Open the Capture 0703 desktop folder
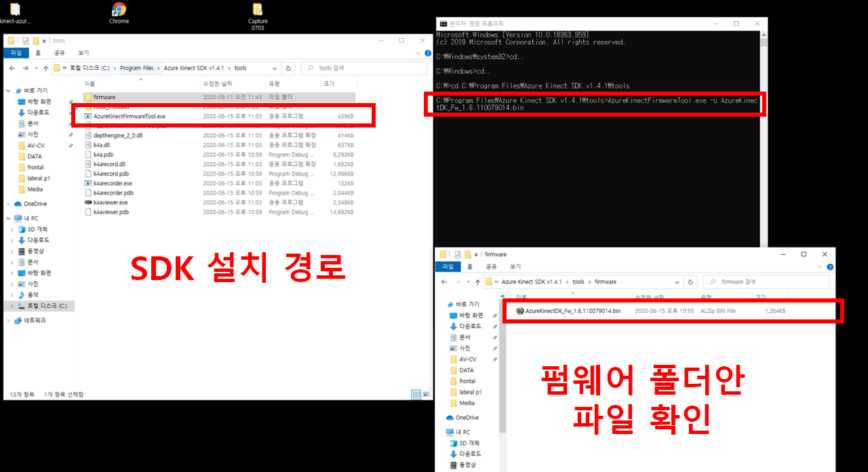The width and height of the screenshot is (868, 472). pos(258,16)
